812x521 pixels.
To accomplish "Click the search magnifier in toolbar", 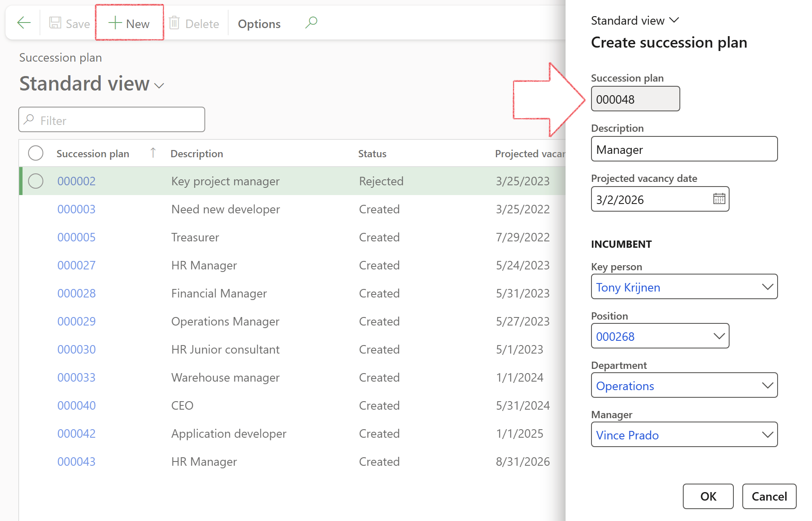I will pos(311,22).
